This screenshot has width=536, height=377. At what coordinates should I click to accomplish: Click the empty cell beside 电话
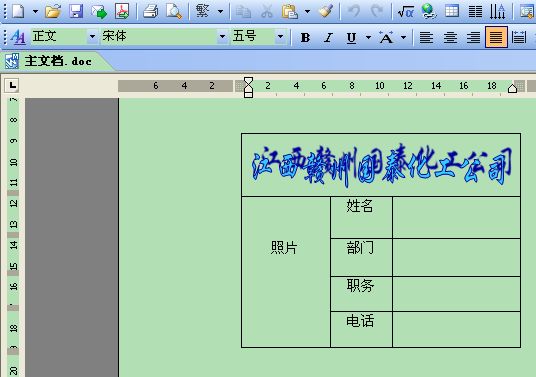click(456, 329)
